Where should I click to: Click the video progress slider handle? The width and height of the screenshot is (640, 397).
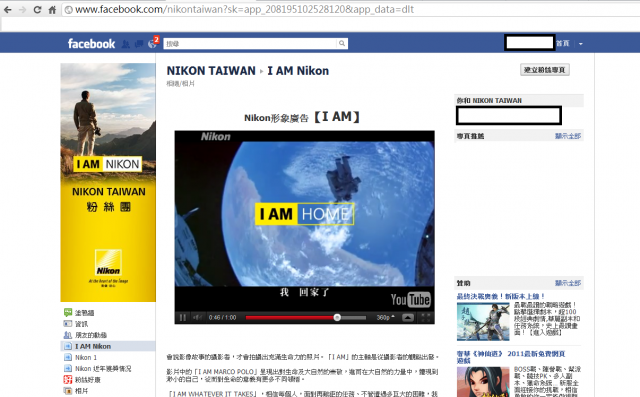pyautogui.click(x=337, y=317)
